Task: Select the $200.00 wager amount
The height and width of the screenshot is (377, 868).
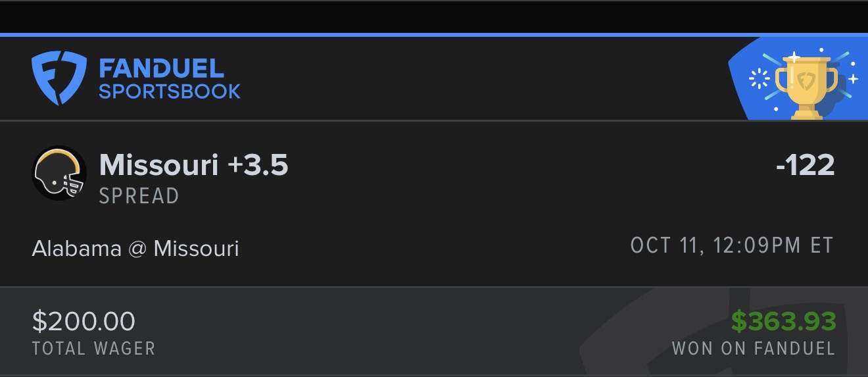Action: click(x=84, y=322)
